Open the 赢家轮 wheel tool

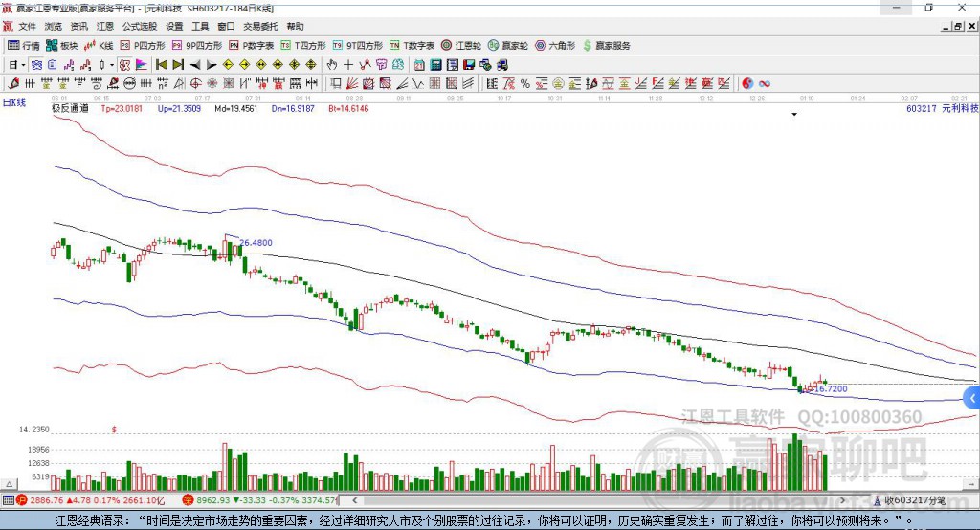[508, 46]
